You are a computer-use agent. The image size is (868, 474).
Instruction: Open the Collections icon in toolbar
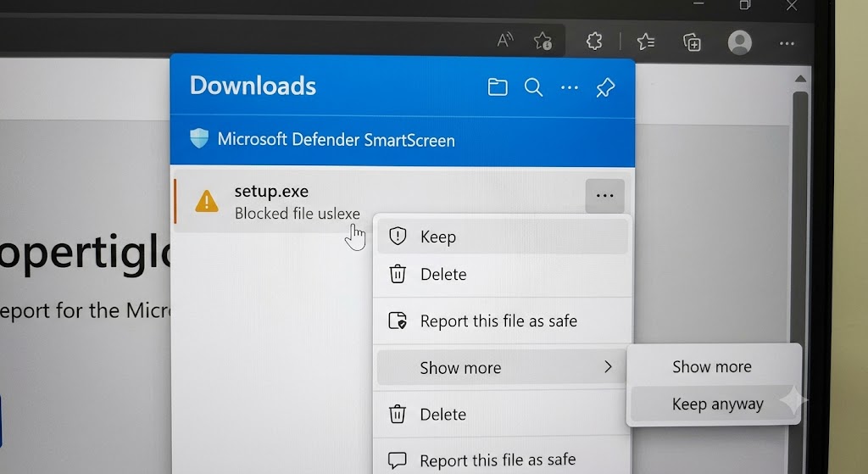tap(692, 42)
